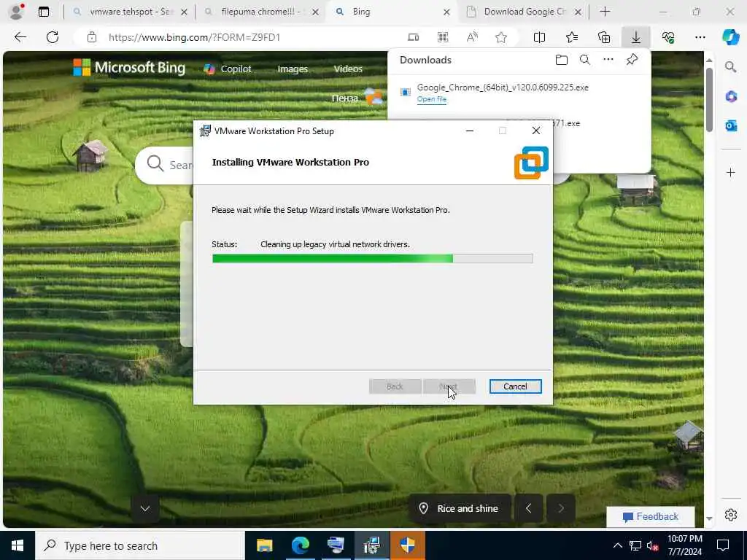Open Copilot from Bing header
This screenshot has height=560, width=747.
[228, 69]
